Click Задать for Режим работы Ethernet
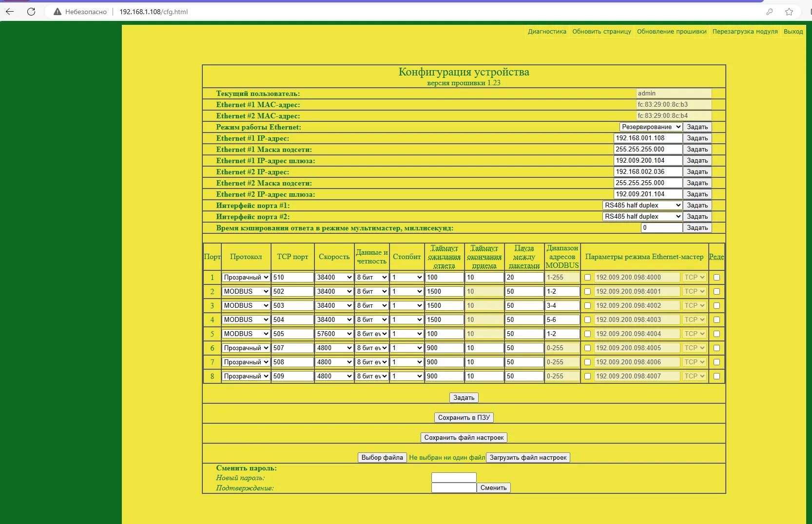812x524 pixels. tap(697, 127)
